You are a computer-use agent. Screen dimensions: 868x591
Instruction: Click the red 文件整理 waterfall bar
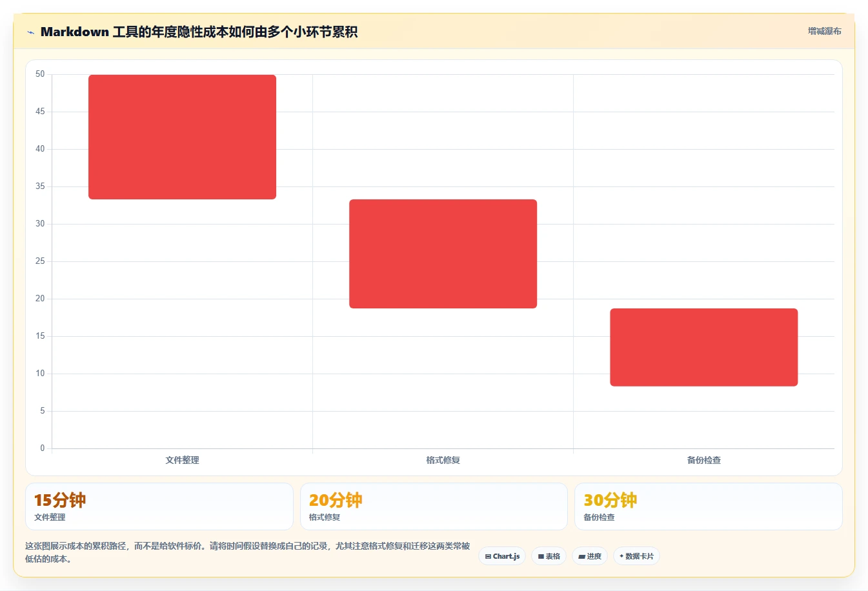(x=182, y=137)
